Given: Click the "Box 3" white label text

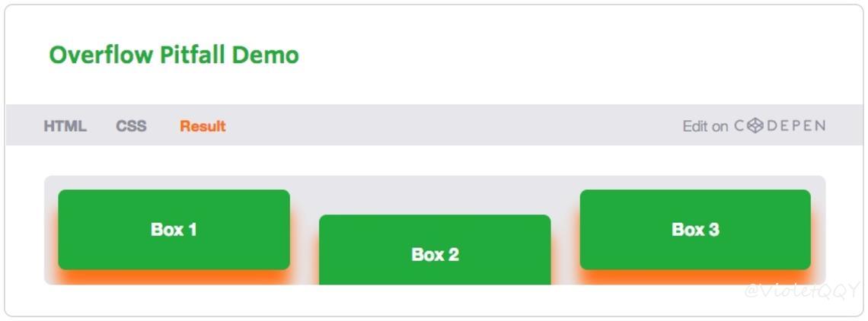Looking at the screenshot, I should point(695,229).
